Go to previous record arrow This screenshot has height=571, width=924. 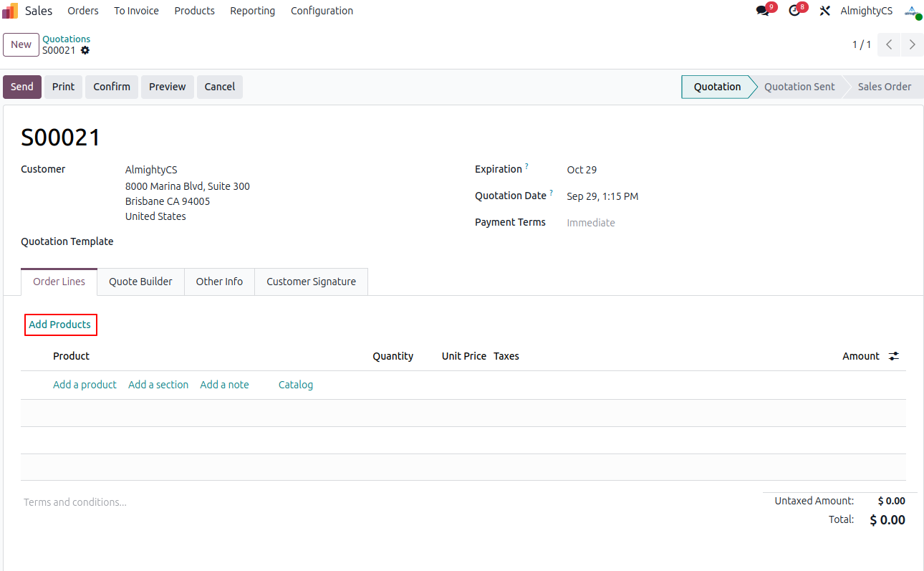(x=889, y=44)
